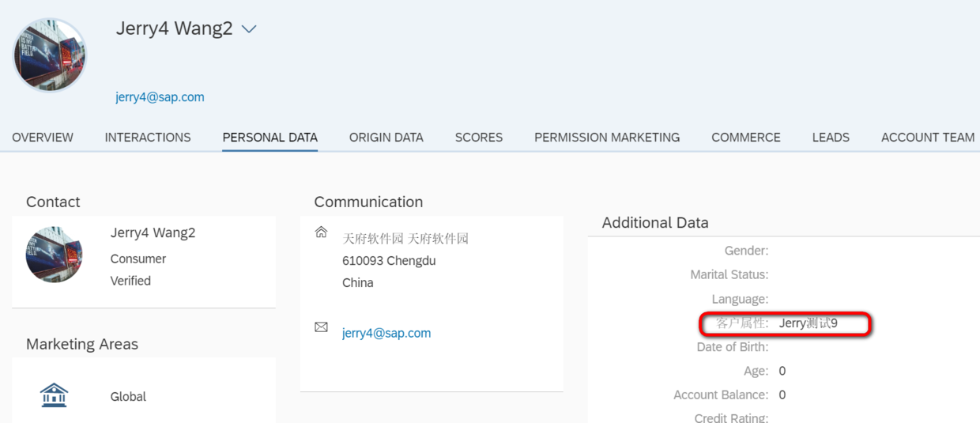The height and width of the screenshot is (423, 980).
Task: Click the Jerry4 Wang2 name in Contact card
Action: pos(153,233)
